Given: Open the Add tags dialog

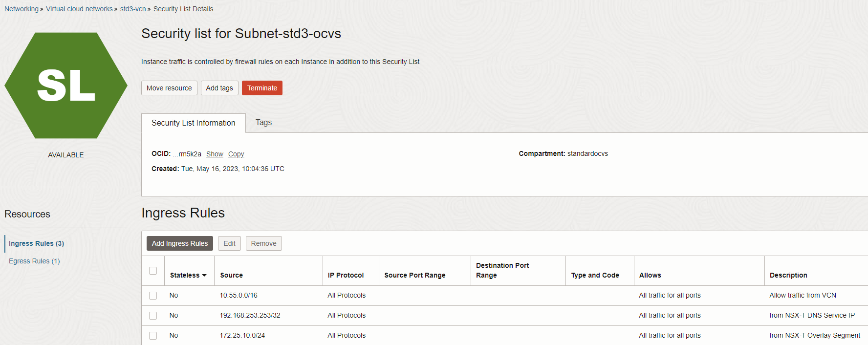Looking at the screenshot, I should point(219,88).
